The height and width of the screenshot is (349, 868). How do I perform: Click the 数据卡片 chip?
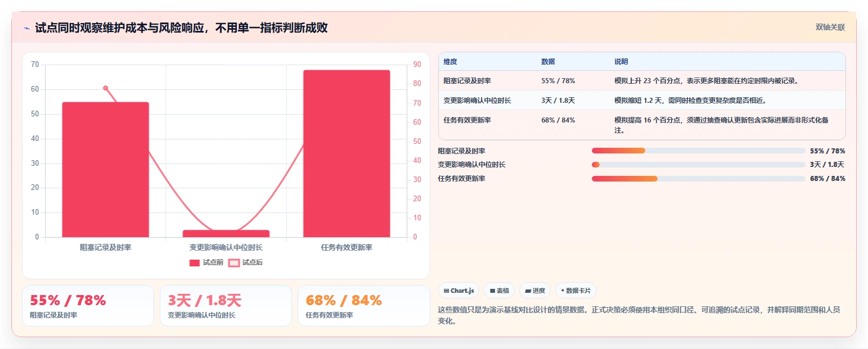point(576,291)
